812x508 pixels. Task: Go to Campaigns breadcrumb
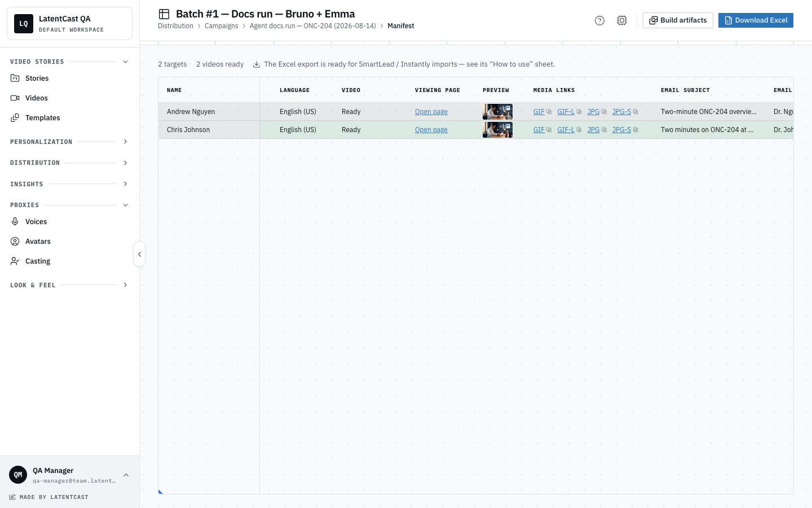coord(221,26)
